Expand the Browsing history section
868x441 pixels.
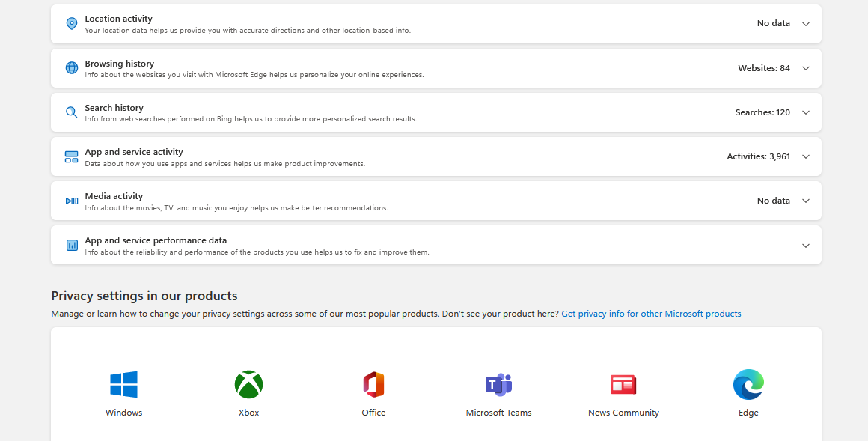coord(806,67)
